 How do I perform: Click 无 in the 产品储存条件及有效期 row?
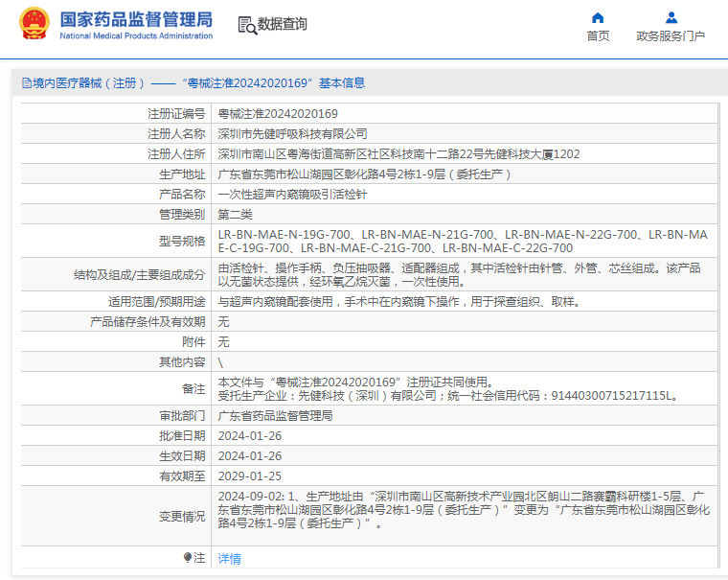[223, 321]
